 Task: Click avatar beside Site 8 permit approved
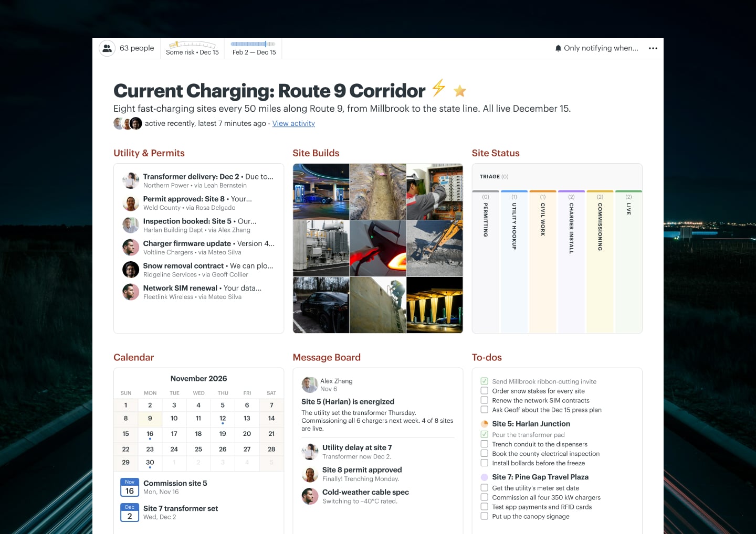pyautogui.click(x=310, y=474)
